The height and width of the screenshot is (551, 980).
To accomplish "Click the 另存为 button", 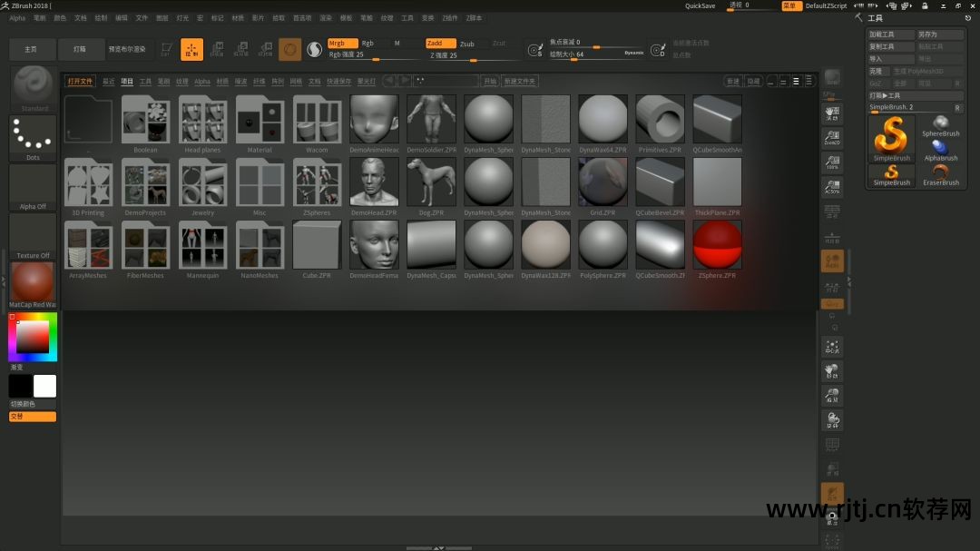I will click(x=939, y=34).
